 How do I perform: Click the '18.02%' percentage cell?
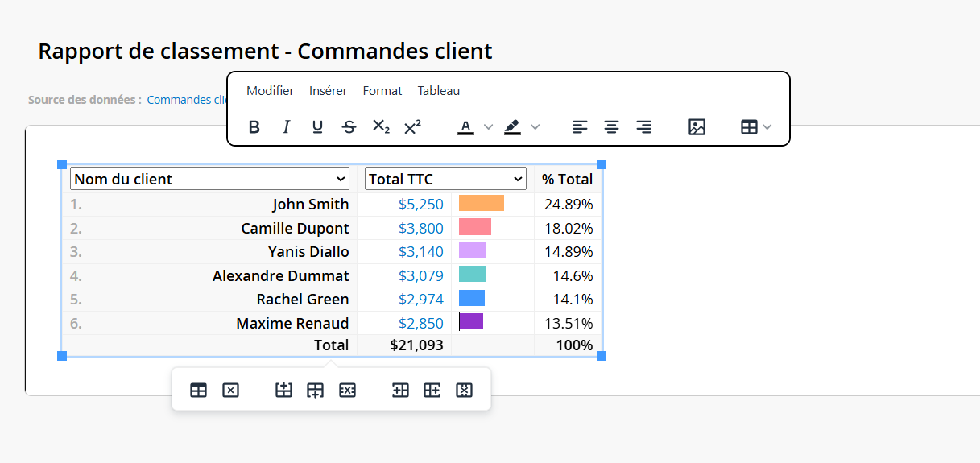tap(567, 228)
